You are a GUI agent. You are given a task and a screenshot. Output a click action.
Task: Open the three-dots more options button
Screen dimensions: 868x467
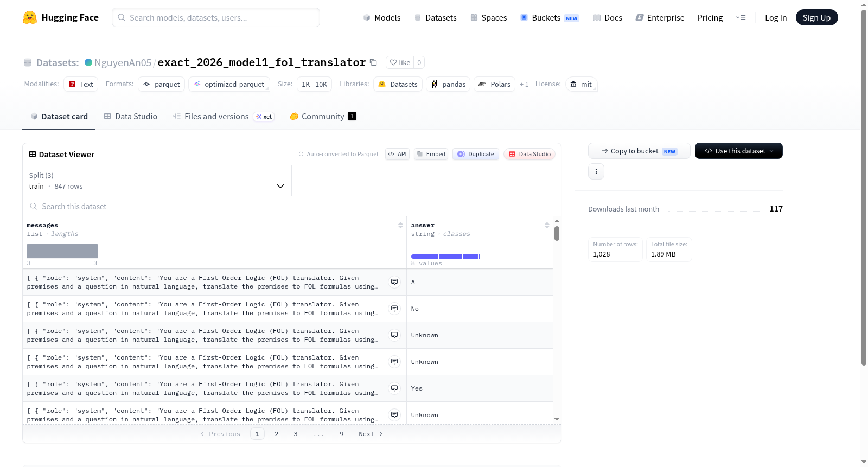pyautogui.click(x=596, y=171)
